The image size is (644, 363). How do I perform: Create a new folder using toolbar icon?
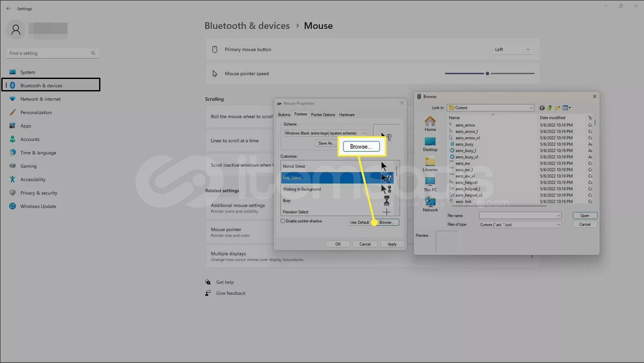[x=557, y=108]
